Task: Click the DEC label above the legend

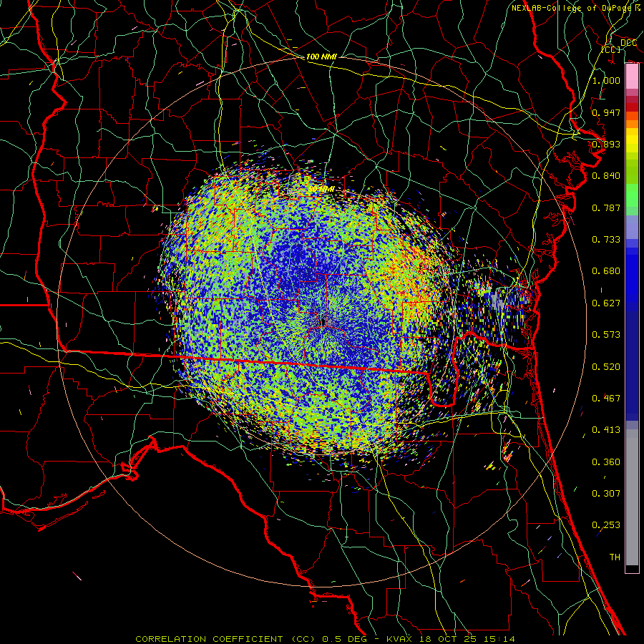Action: (x=628, y=43)
